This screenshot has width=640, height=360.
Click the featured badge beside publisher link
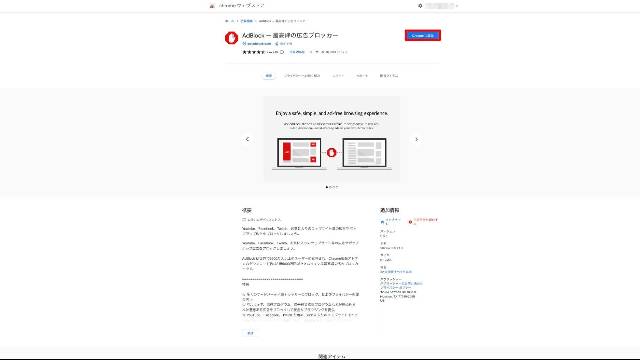pos(284,43)
